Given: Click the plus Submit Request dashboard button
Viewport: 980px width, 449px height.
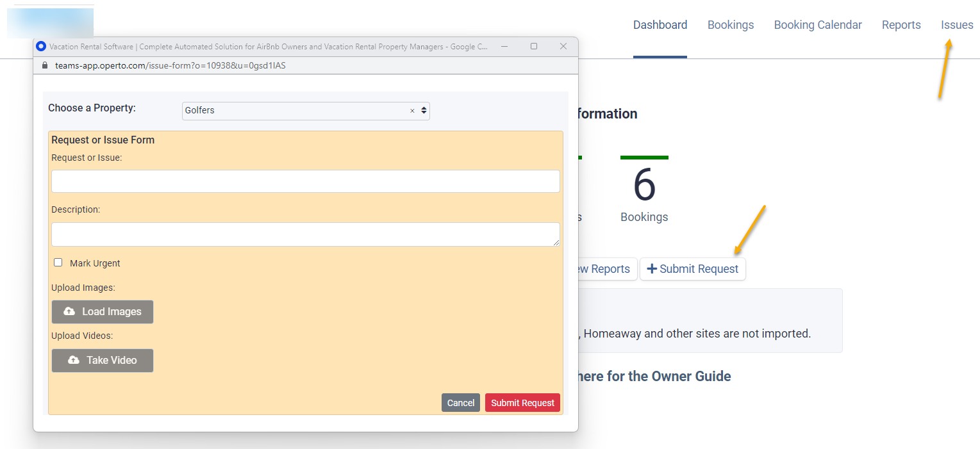Looking at the screenshot, I should tap(693, 269).
